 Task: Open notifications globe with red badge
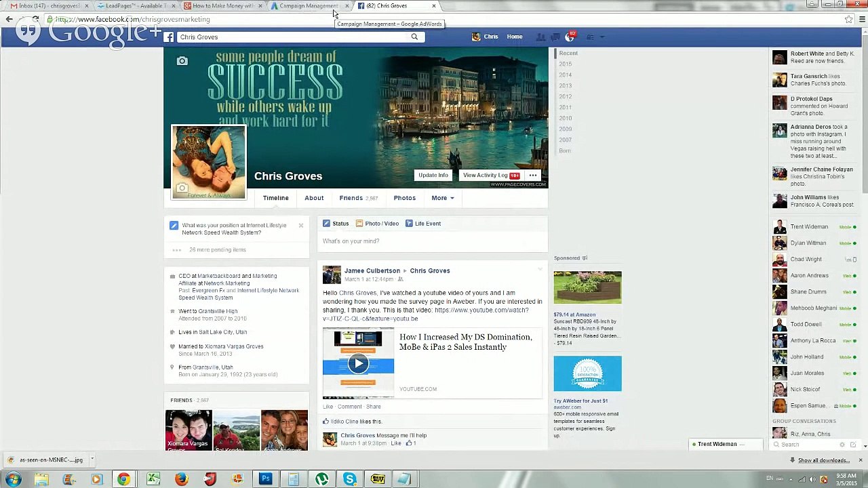pyautogui.click(x=570, y=37)
